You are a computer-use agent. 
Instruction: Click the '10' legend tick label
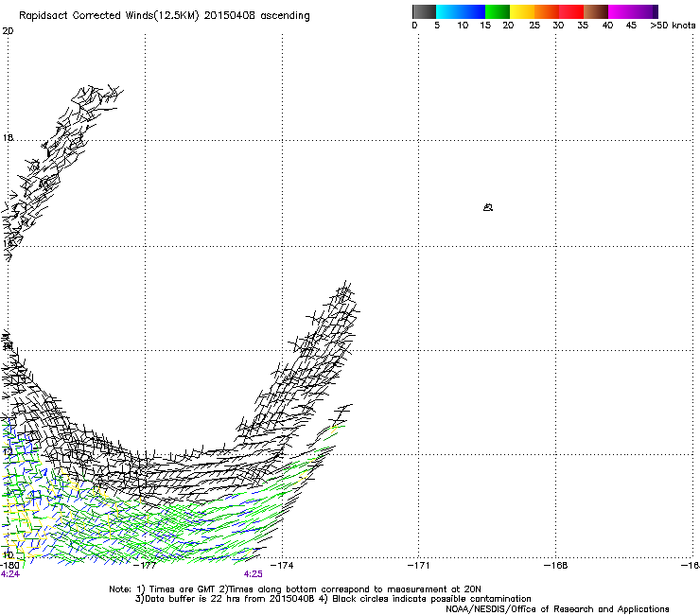point(463,26)
